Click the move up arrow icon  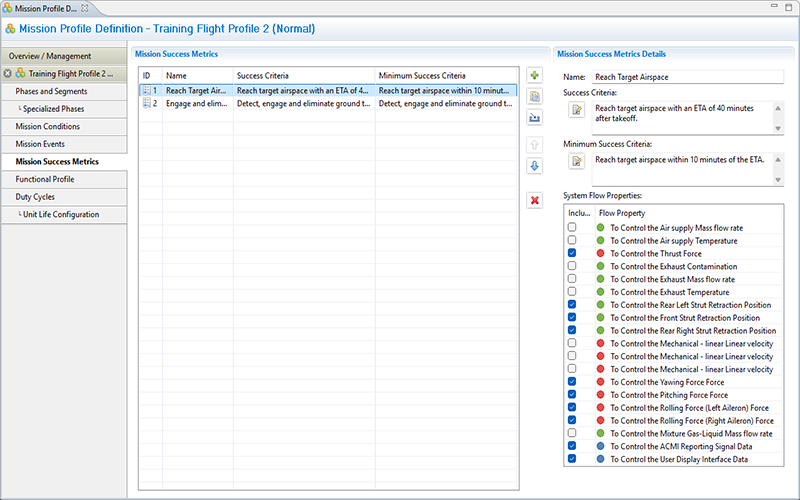point(534,145)
